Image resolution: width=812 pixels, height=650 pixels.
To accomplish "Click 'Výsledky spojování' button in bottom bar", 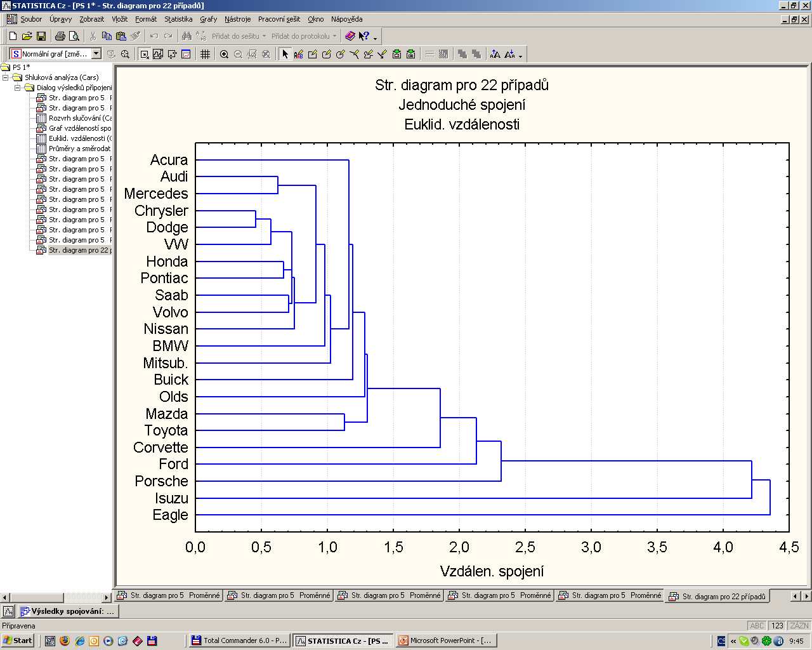I will pos(67,611).
